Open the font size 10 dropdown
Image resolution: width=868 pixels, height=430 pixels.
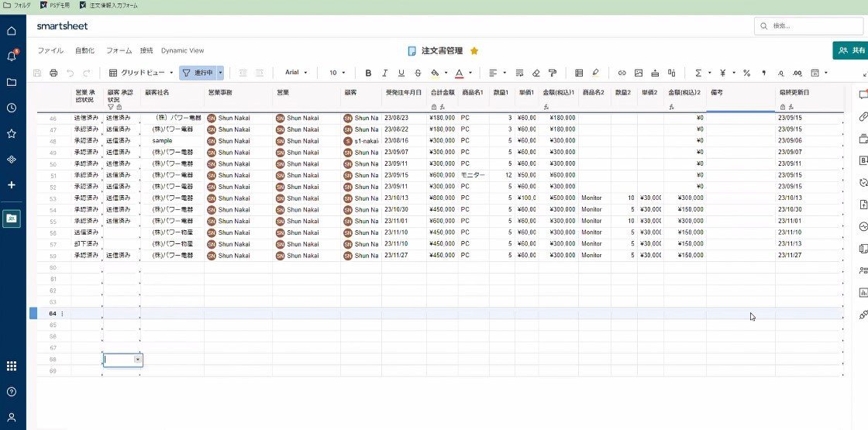point(337,73)
